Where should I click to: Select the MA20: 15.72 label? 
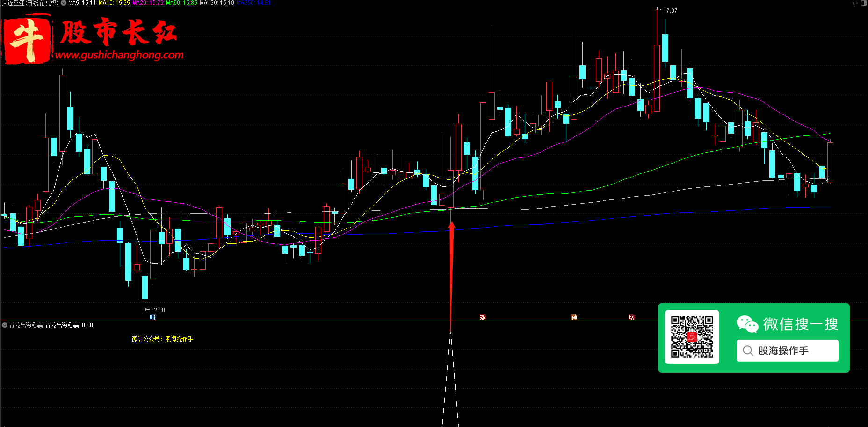point(148,3)
